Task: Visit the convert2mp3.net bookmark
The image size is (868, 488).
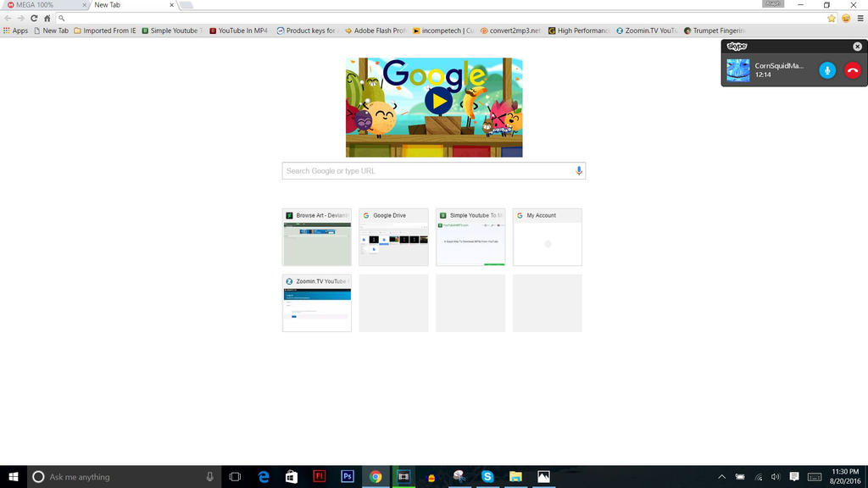Action: [510, 31]
